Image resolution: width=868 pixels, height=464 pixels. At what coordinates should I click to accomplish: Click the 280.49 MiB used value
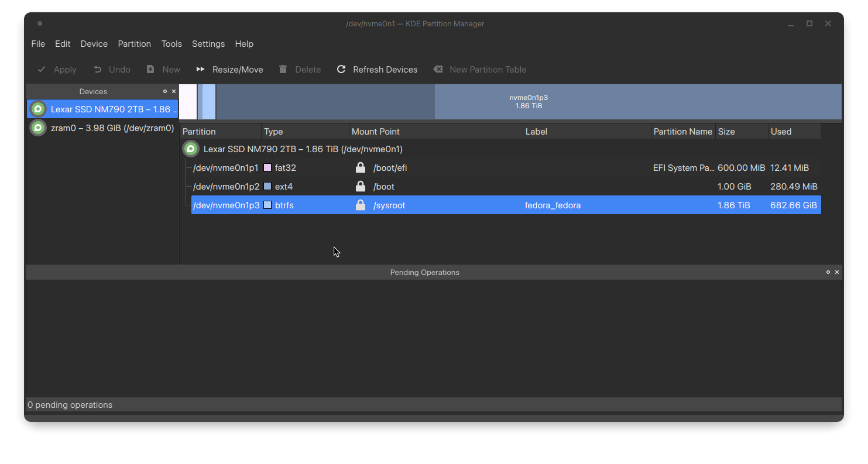[794, 187]
